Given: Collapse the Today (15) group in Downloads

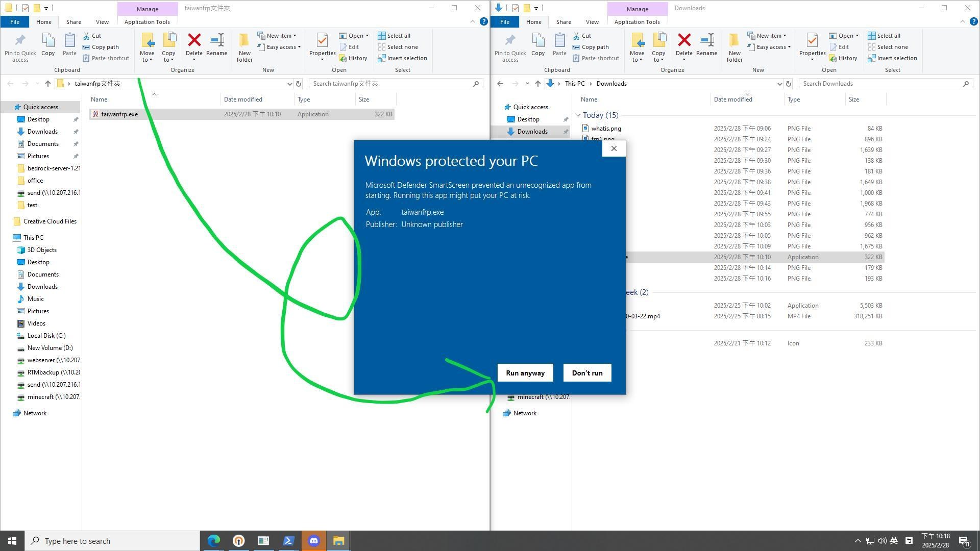Looking at the screenshot, I should point(578,115).
